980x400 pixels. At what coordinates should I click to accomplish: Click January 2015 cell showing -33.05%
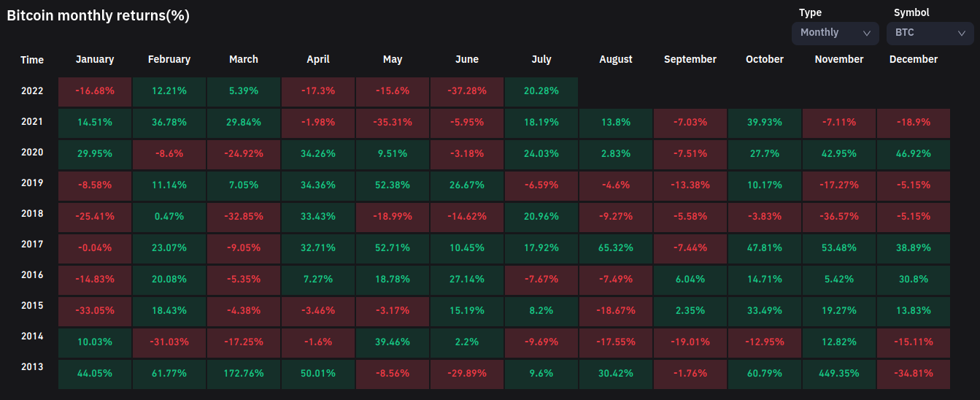coord(95,310)
